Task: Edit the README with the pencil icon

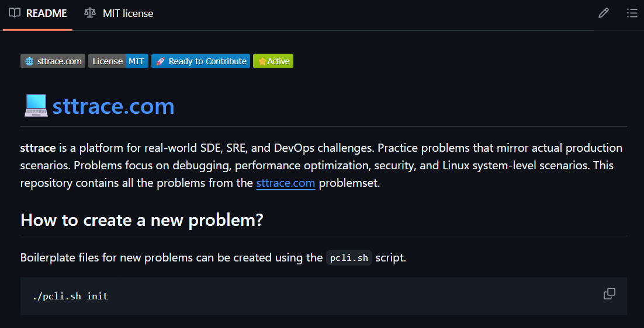Action: (x=603, y=13)
